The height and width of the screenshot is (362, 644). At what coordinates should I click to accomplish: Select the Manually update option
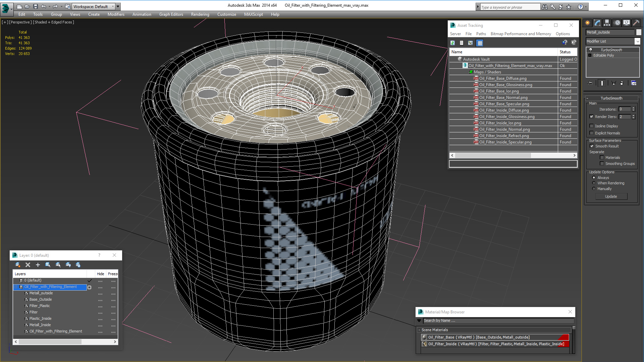pos(594,189)
